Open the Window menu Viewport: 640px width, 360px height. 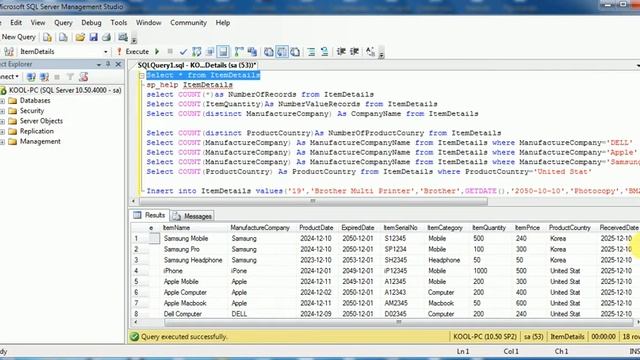pos(149,23)
